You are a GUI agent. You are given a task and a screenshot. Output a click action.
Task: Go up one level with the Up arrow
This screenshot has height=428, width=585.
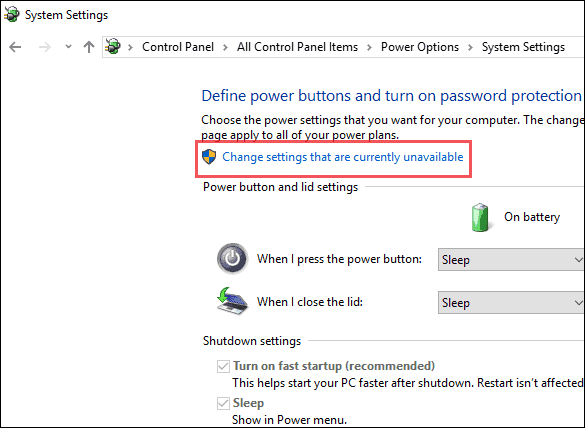click(89, 47)
